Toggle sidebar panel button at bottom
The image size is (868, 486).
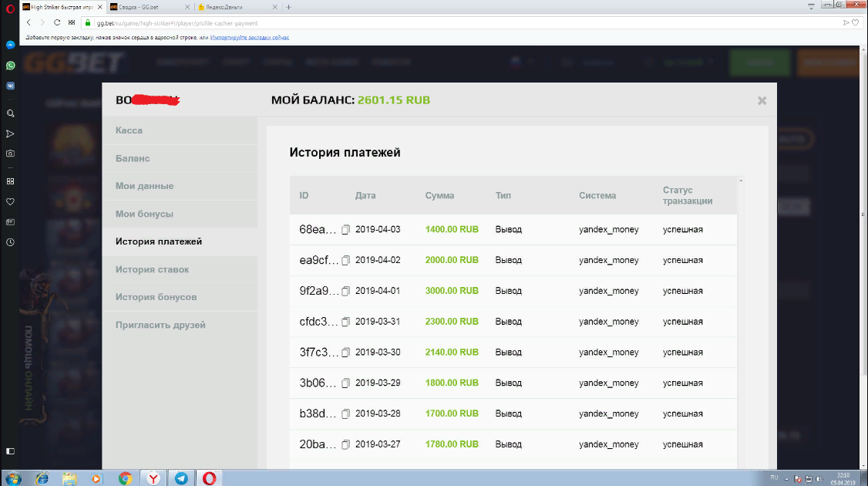(10, 451)
